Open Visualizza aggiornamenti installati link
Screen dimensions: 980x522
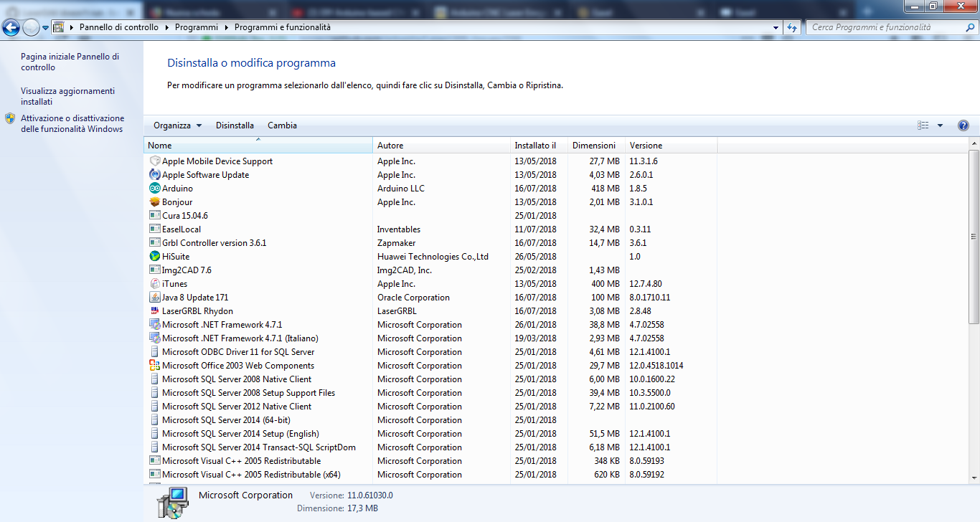point(67,96)
